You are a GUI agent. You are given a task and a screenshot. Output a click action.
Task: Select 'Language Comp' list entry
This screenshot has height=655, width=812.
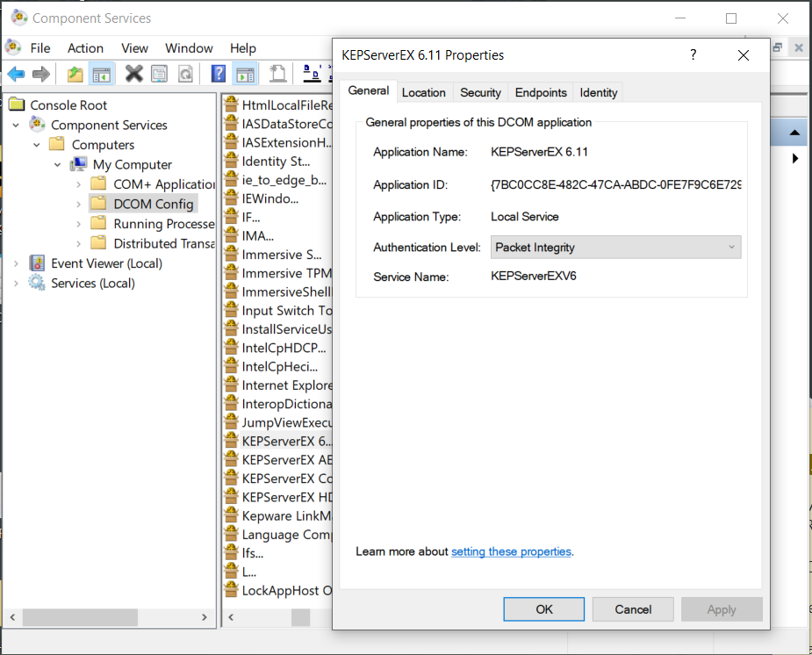[x=287, y=535]
